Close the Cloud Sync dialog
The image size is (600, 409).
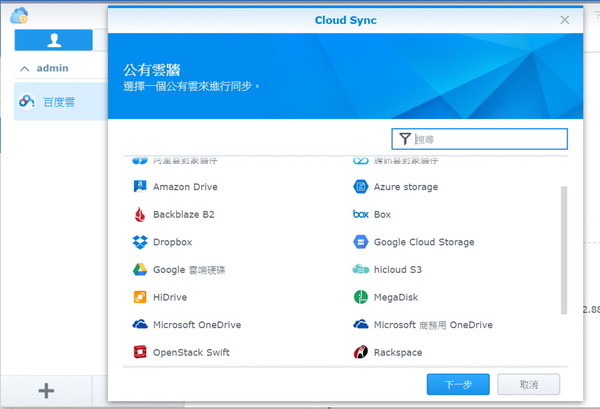click(564, 20)
